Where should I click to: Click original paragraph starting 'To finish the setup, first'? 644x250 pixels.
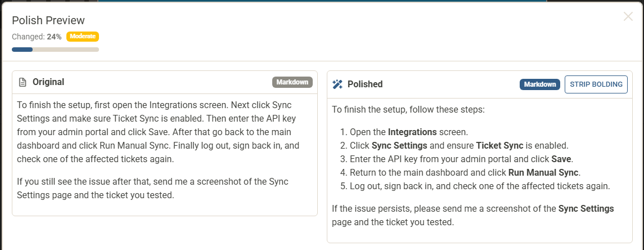[158, 132]
